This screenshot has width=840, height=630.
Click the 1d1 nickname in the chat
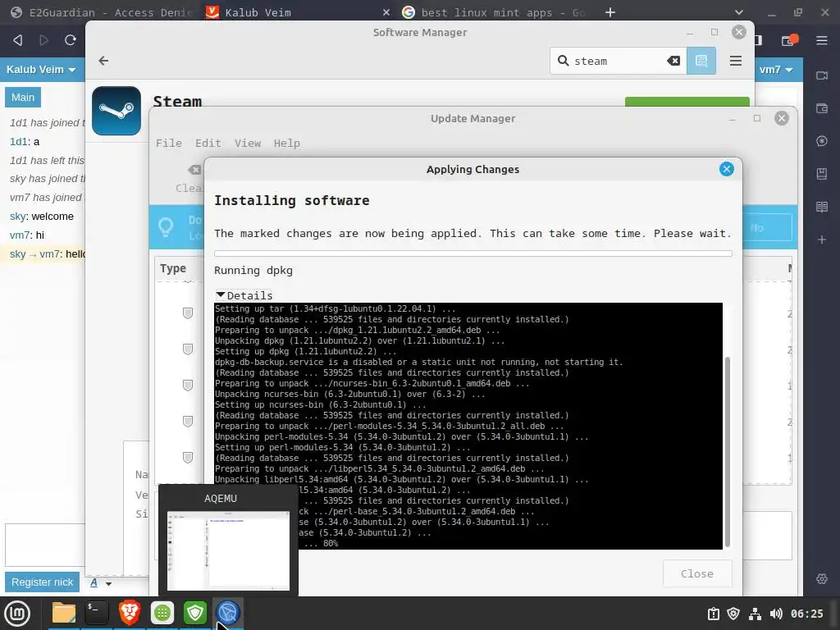click(x=18, y=141)
